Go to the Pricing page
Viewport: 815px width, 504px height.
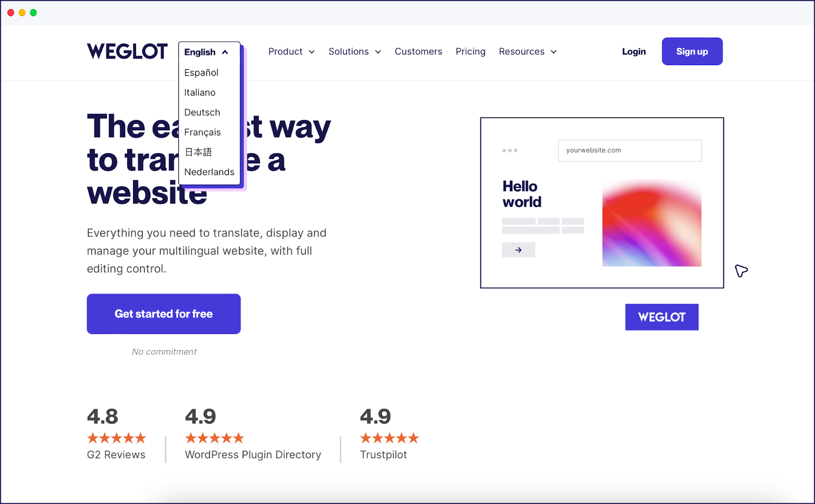pyautogui.click(x=470, y=51)
